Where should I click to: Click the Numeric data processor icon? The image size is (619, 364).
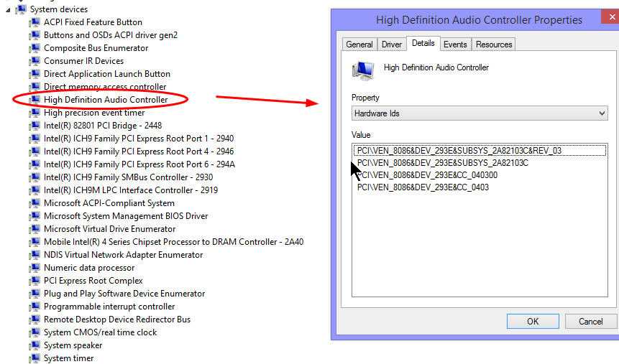tap(35, 268)
